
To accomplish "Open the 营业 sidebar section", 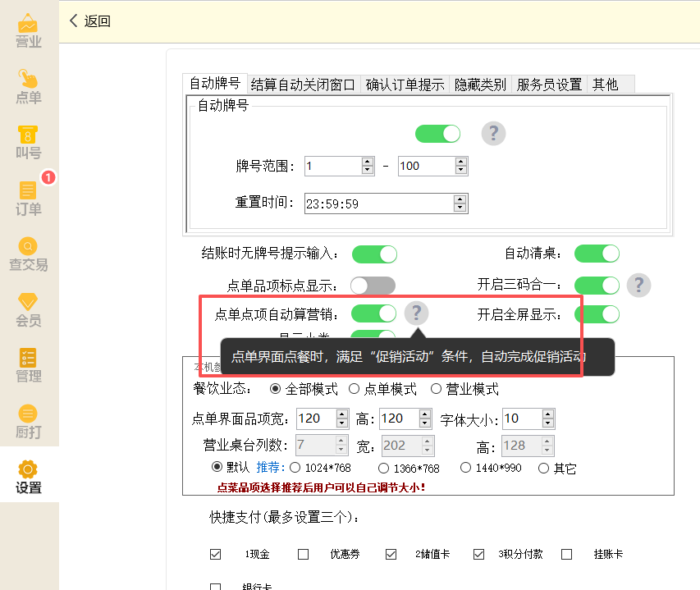I will (29, 30).
